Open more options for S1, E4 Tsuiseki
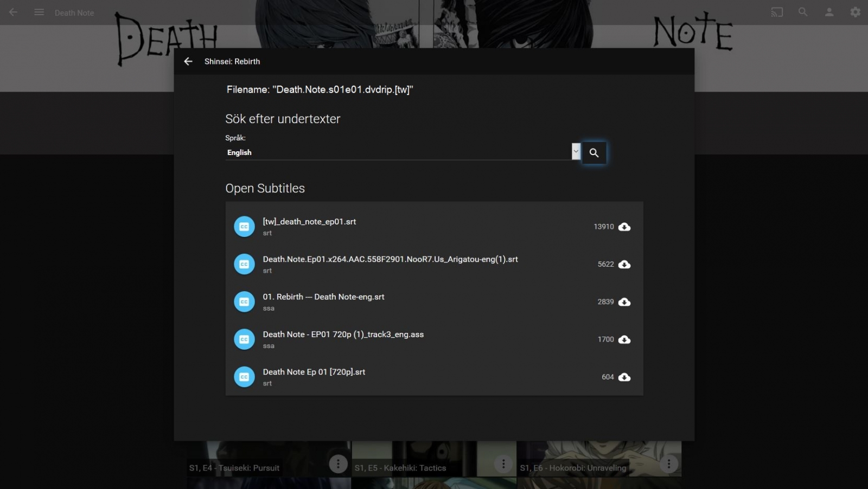868x489 pixels. pyautogui.click(x=338, y=464)
